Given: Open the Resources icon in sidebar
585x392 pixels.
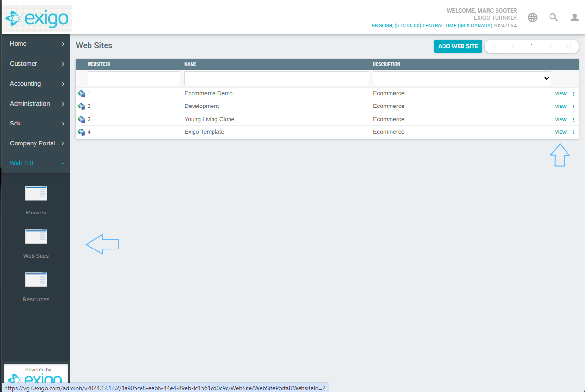Looking at the screenshot, I should click(35, 280).
